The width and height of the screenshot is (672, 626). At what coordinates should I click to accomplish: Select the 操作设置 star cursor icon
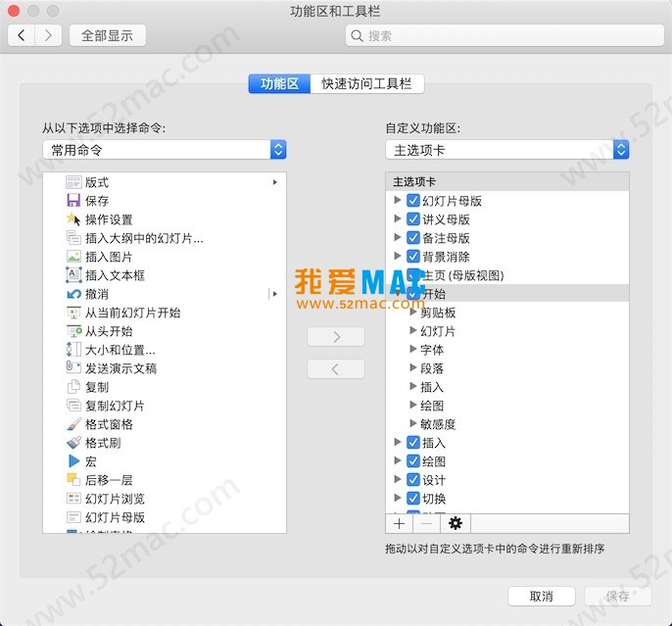[x=73, y=219]
